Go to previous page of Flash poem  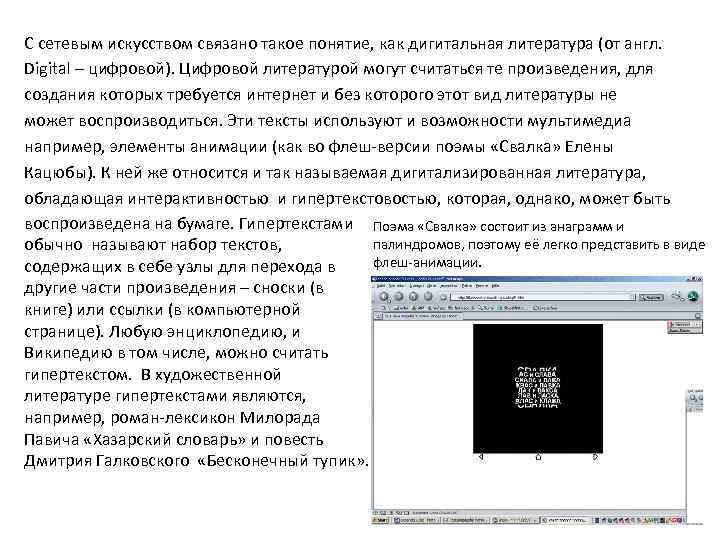pyautogui.click(x=481, y=457)
